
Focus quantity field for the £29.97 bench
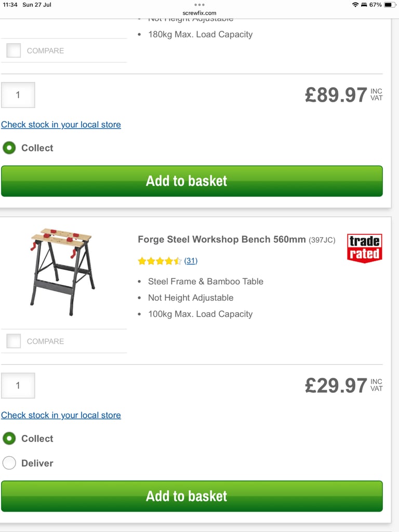pos(18,385)
